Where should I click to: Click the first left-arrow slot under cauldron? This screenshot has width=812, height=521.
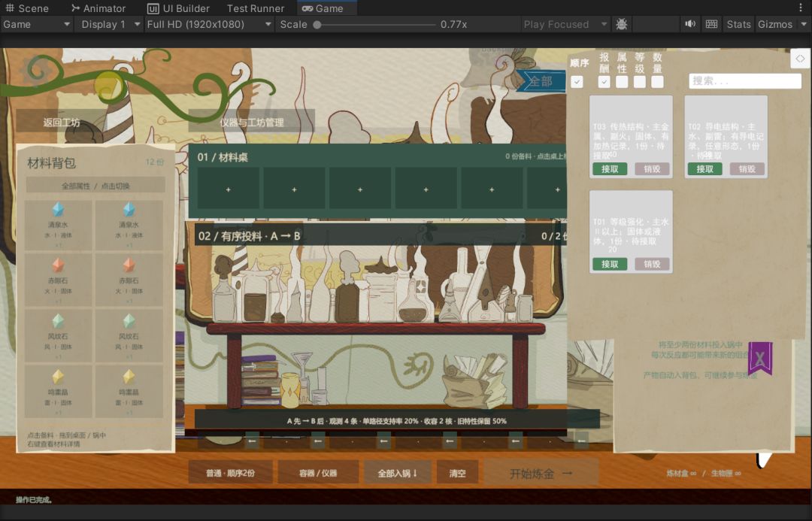click(x=252, y=441)
